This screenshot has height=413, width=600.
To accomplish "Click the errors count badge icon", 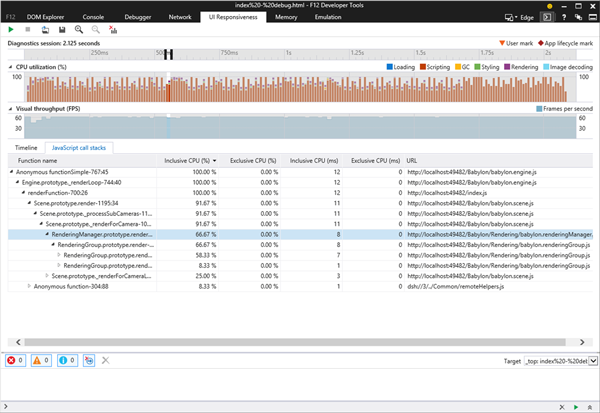I will tap(15, 360).
